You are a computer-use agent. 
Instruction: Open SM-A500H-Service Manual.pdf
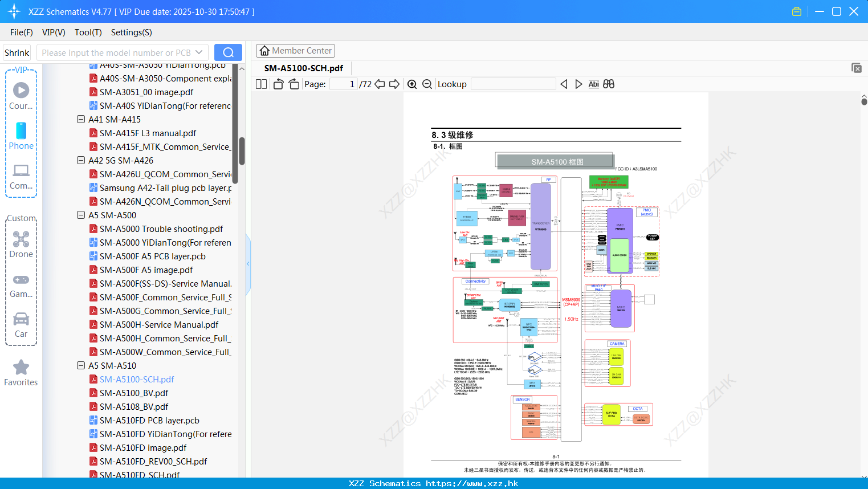(159, 324)
